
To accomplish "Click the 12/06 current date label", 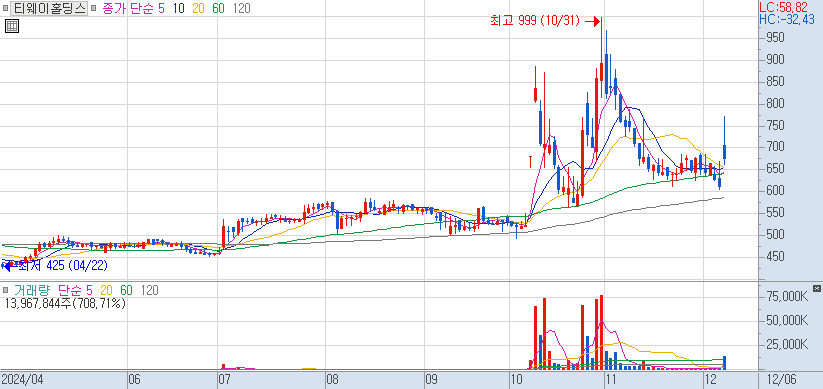I will (x=783, y=379).
